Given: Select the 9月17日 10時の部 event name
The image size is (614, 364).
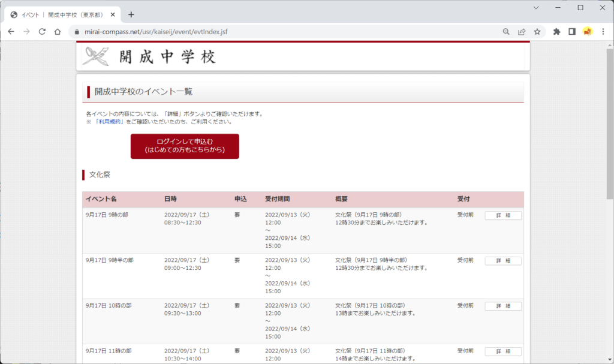Looking at the screenshot, I should pyautogui.click(x=109, y=306).
